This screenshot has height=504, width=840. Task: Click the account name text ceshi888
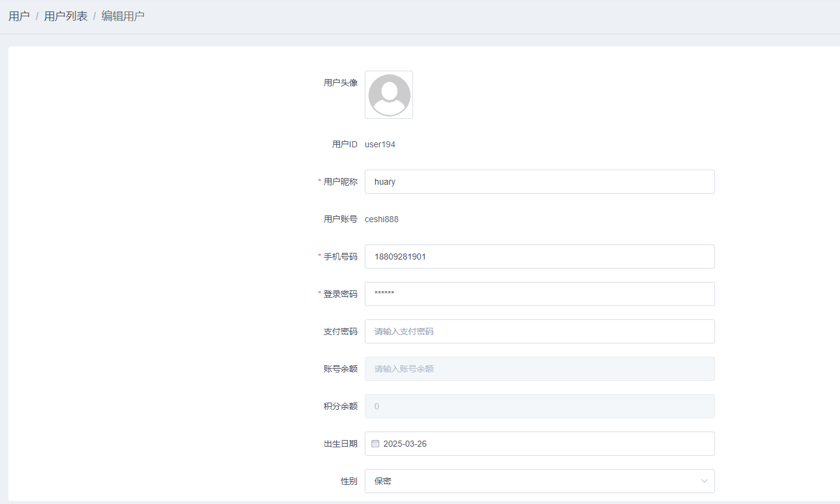382,219
